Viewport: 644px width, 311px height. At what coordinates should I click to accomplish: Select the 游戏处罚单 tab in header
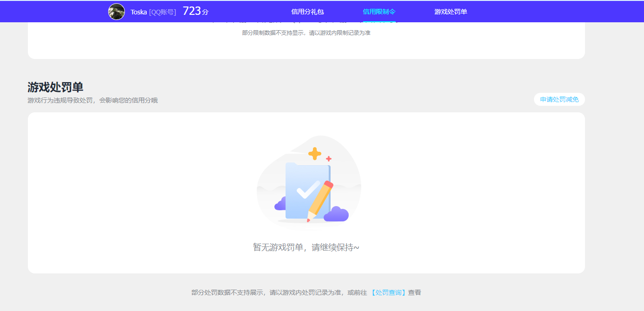click(x=450, y=12)
